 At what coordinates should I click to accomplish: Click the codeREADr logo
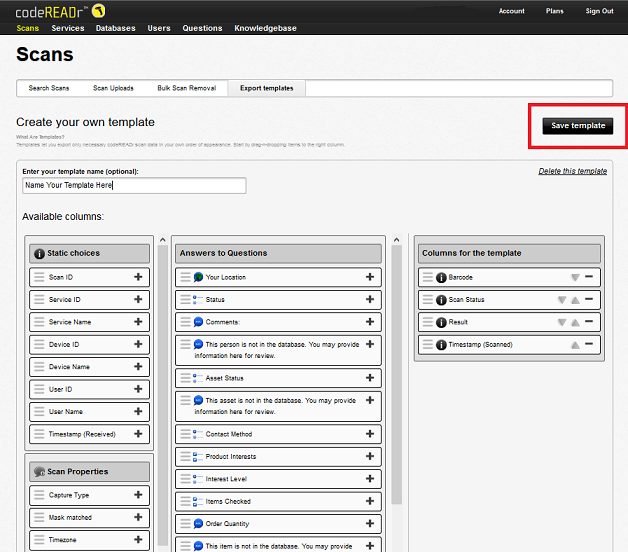tap(60, 12)
